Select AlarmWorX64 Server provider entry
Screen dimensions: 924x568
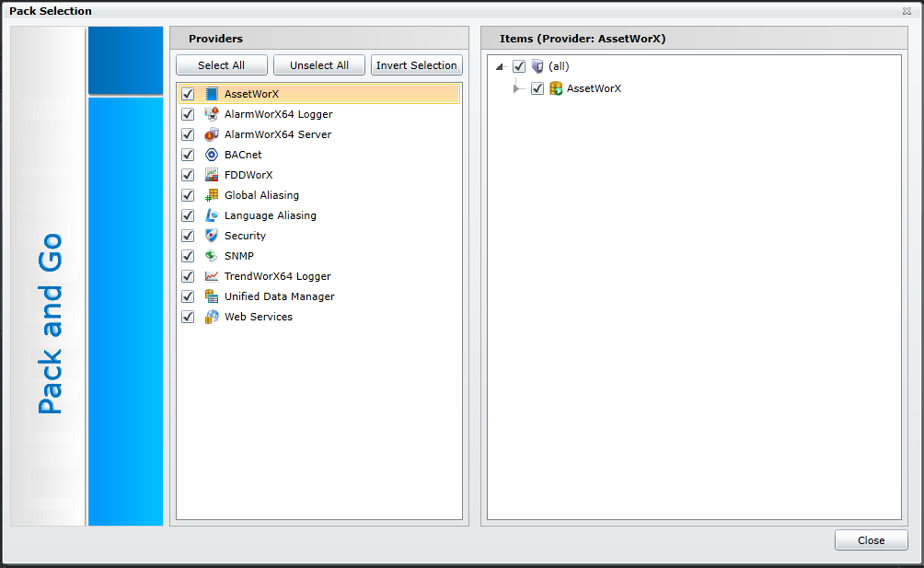(x=277, y=134)
